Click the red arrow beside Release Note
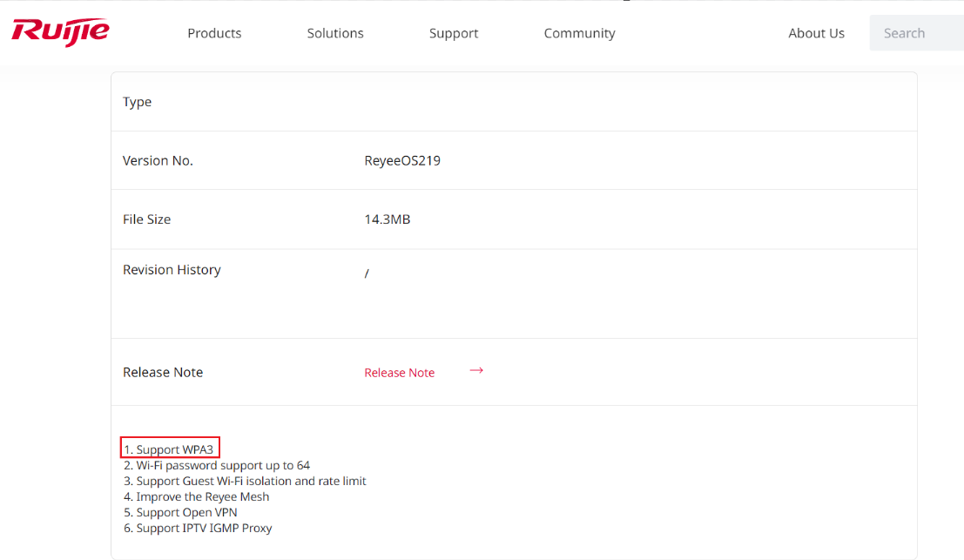The image size is (964, 560). pyautogui.click(x=476, y=371)
